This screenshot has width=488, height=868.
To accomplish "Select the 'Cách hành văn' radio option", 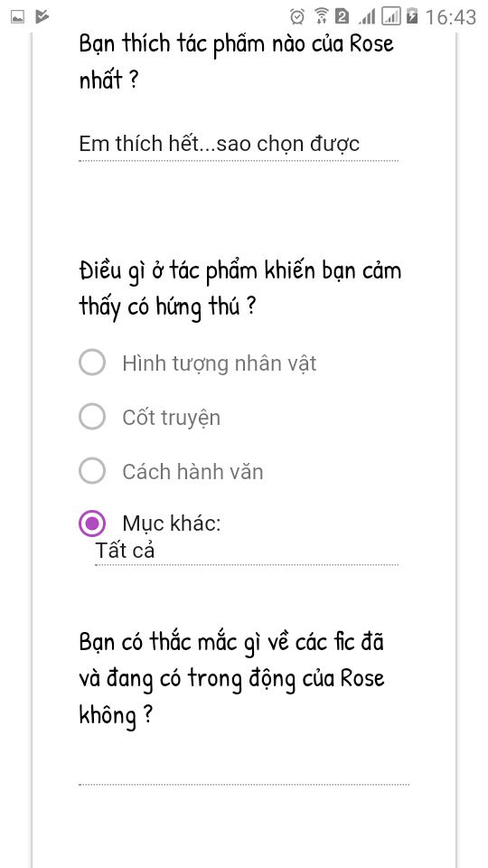I will 92,471.
